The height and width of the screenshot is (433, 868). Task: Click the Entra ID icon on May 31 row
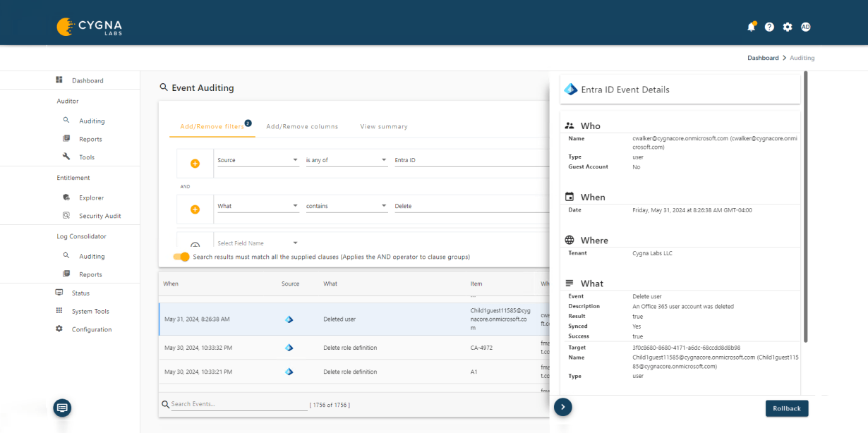pyautogui.click(x=289, y=319)
